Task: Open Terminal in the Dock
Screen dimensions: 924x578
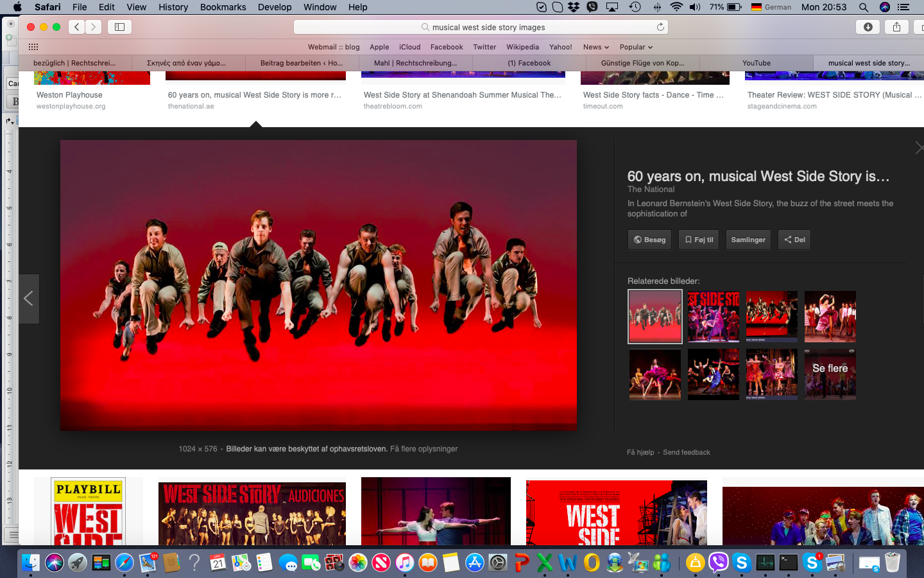Action: point(789,563)
